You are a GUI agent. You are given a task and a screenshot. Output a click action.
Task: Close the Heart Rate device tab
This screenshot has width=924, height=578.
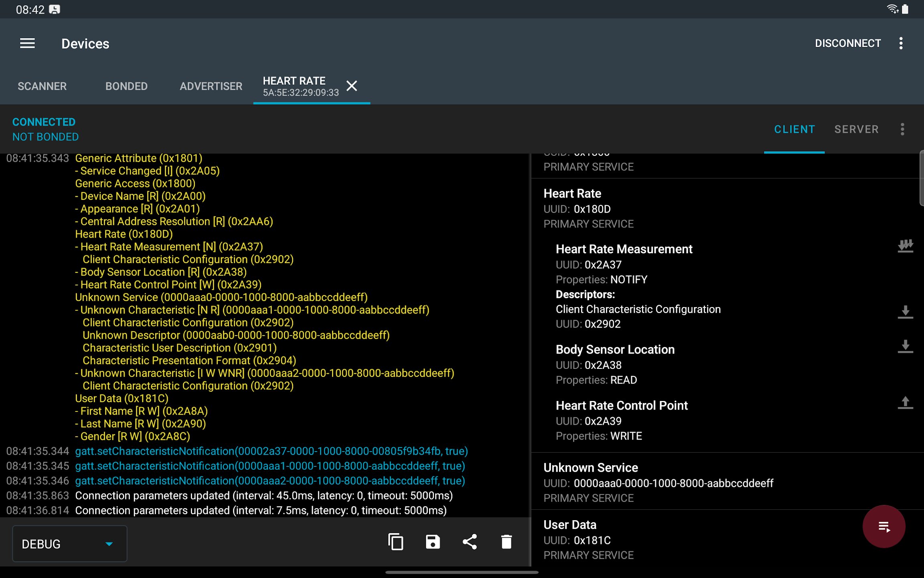pos(352,86)
